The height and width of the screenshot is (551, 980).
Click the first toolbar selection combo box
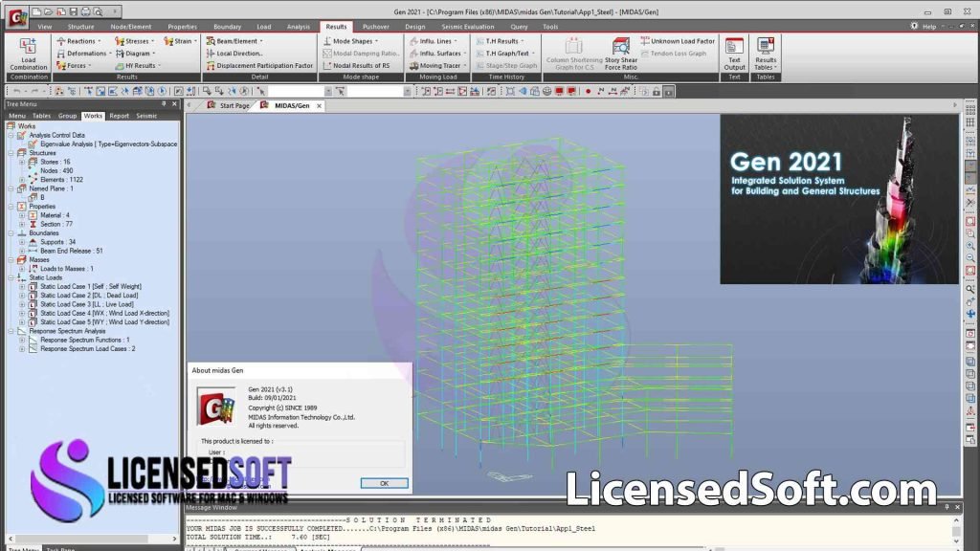pyautogui.click(x=300, y=91)
